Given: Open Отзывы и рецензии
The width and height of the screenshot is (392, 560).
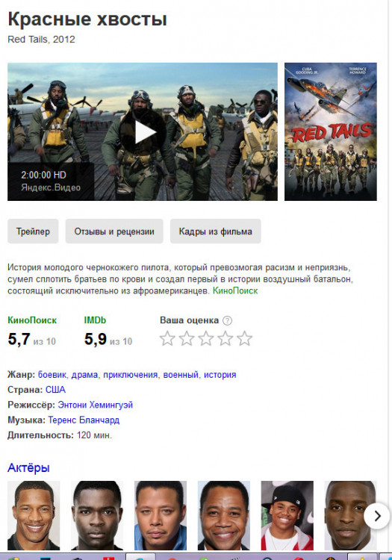Looking at the screenshot, I should point(114,231).
